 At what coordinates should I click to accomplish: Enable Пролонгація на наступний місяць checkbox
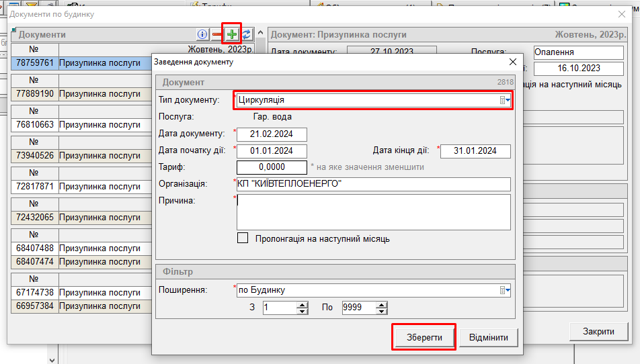243,238
